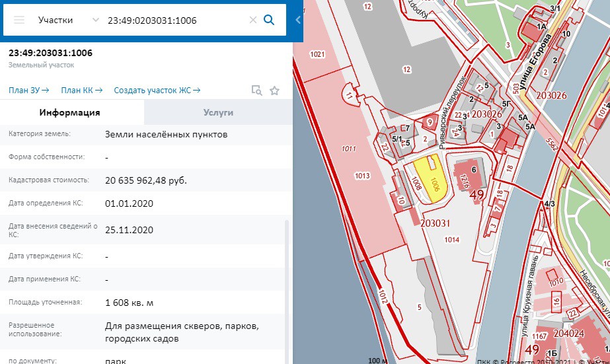
Task: Collapse the left info panel
Action: (297, 20)
